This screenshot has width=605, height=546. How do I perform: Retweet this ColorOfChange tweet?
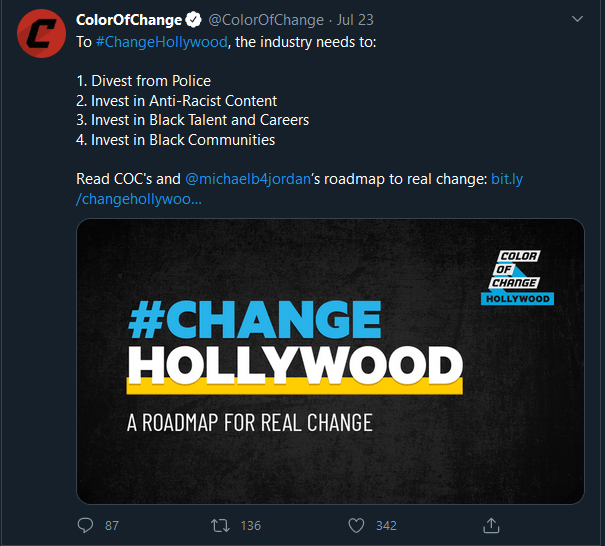(221, 525)
